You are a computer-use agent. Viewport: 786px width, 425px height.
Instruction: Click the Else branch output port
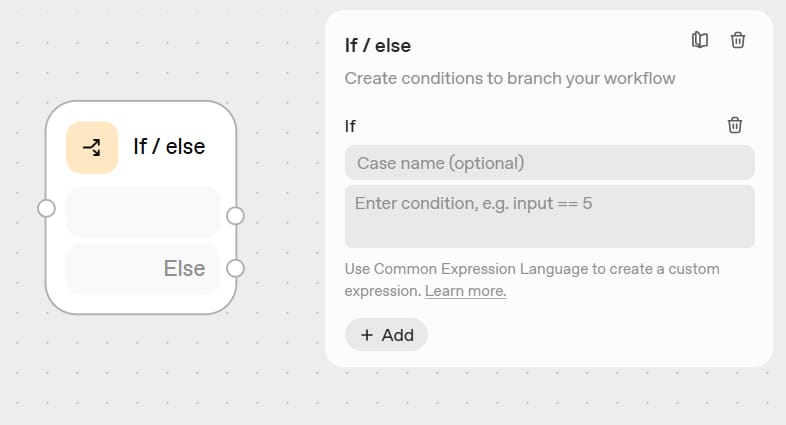(x=236, y=268)
